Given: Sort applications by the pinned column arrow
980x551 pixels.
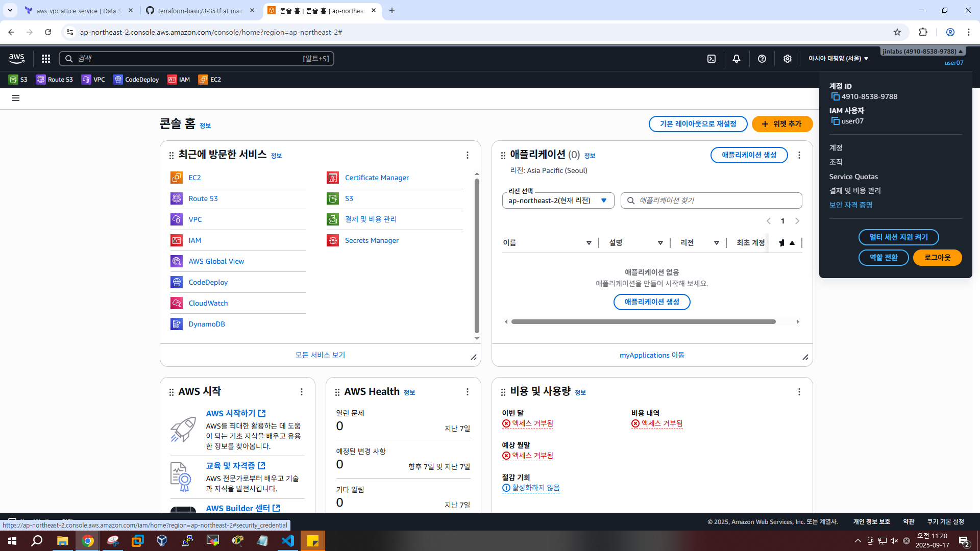Looking at the screenshot, I should click(x=792, y=243).
